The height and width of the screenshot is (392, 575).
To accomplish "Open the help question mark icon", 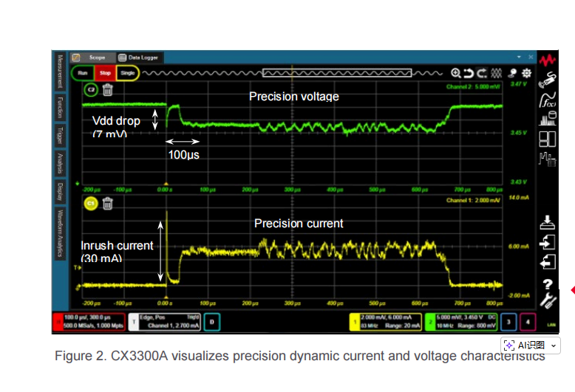I will (548, 284).
